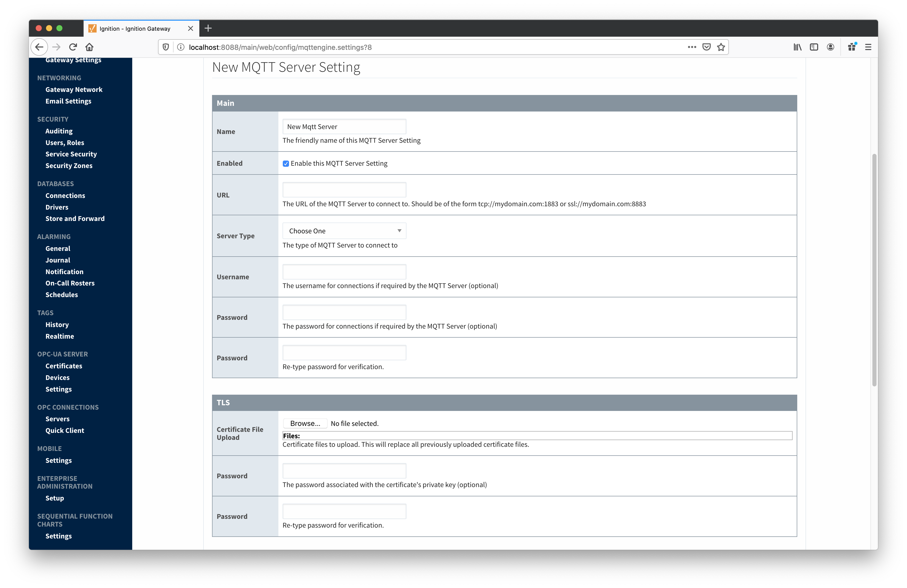The image size is (907, 588).
Task: Open Alarming Notification settings
Action: tap(64, 272)
